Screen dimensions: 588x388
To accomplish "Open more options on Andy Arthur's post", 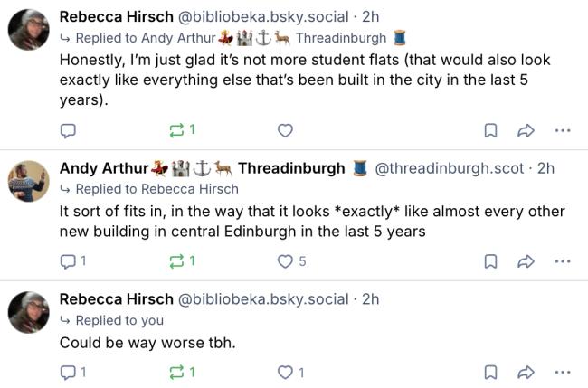I will pyautogui.click(x=563, y=261).
